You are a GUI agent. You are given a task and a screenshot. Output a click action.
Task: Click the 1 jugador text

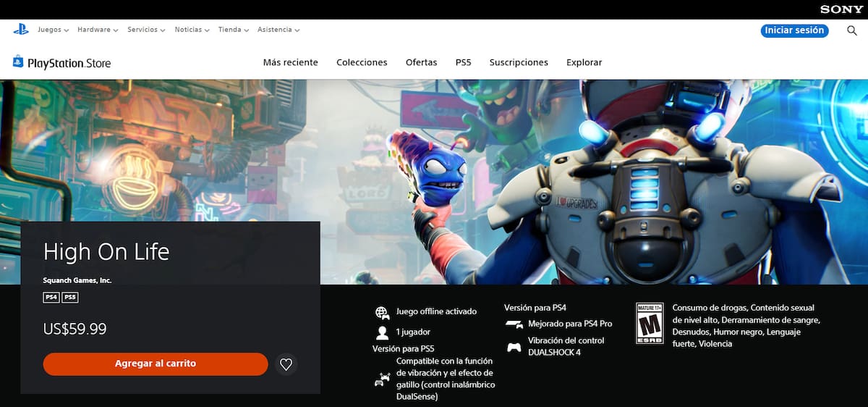click(x=413, y=332)
